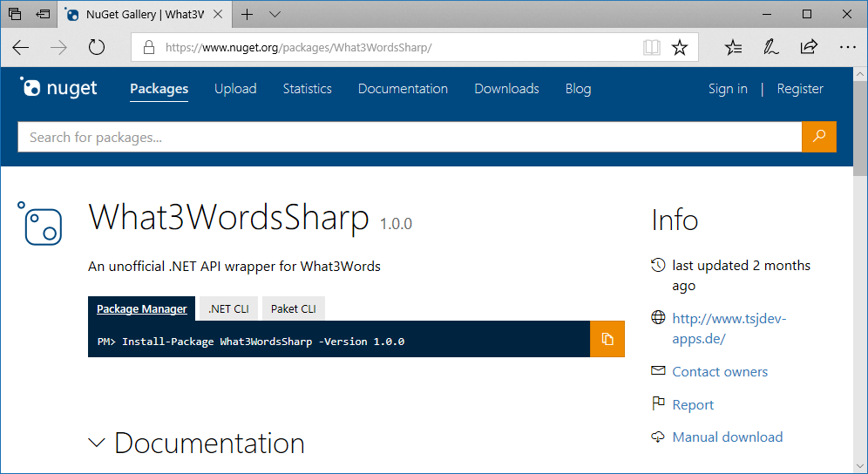Click the orange search magnifier button
The height and width of the screenshot is (474, 868).
tap(818, 137)
